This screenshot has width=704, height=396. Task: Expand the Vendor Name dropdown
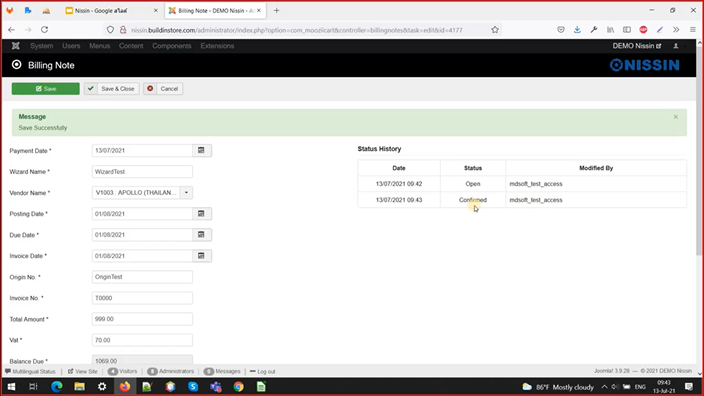186,193
